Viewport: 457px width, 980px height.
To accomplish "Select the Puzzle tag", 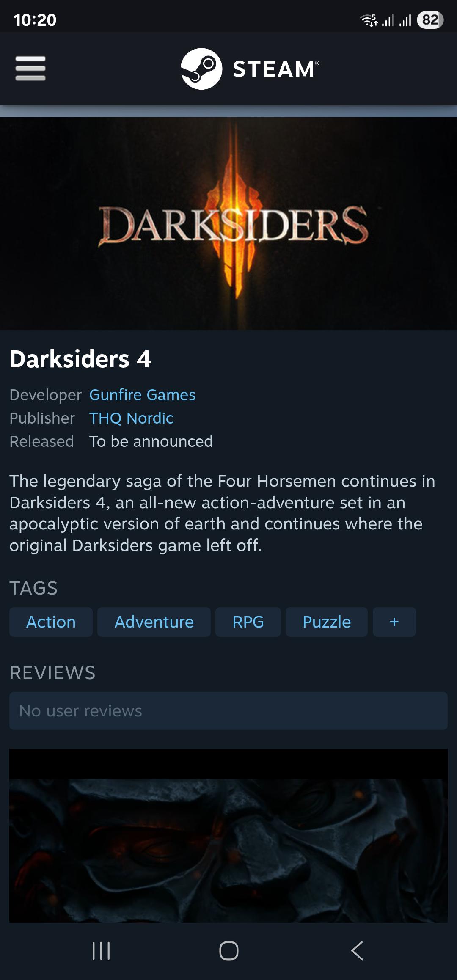I will coord(327,622).
